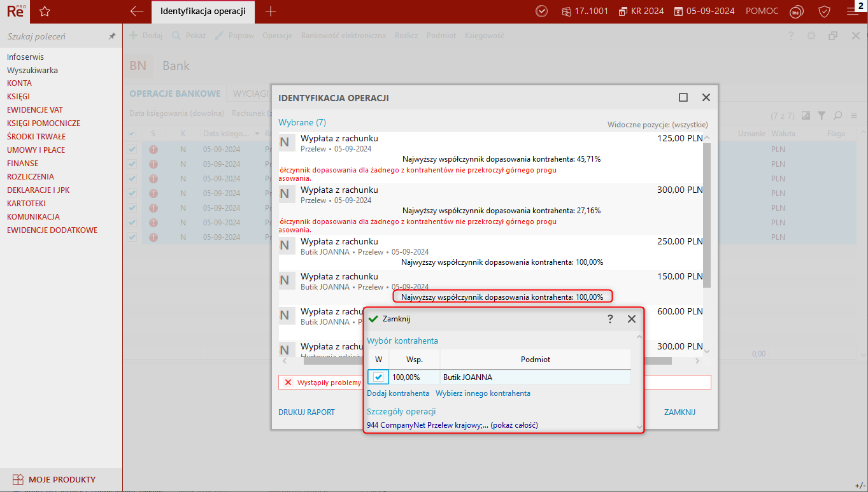868x492 pixels.
Task: Click the popup details scroll-down chevron
Action: (x=639, y=426)
